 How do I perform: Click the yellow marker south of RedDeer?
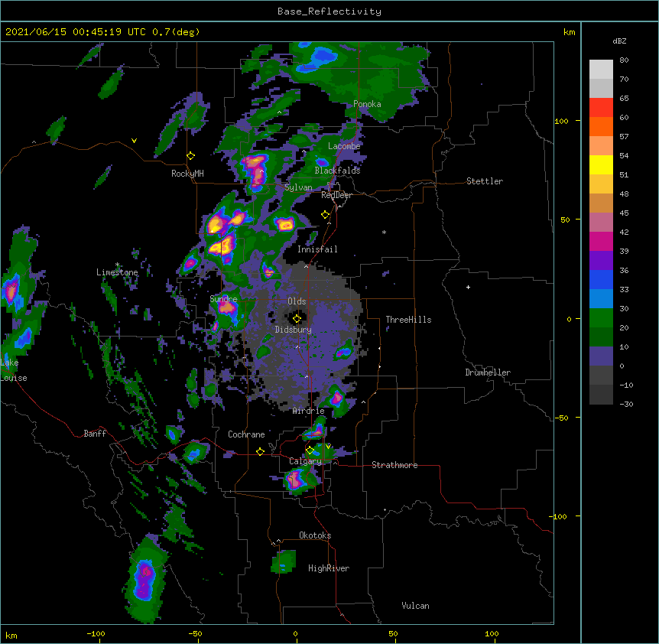click(325, 215)
